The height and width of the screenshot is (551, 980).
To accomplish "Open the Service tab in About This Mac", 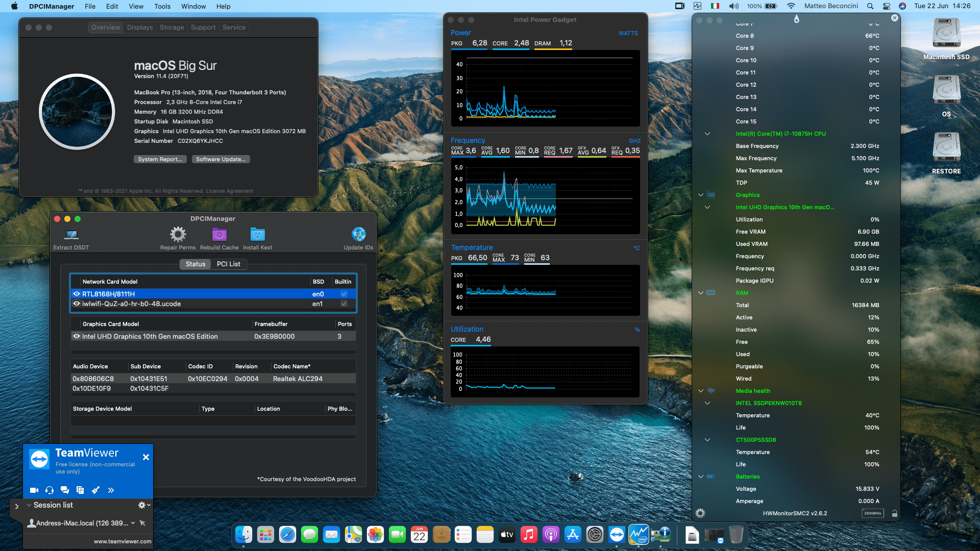I will [234, 28].
